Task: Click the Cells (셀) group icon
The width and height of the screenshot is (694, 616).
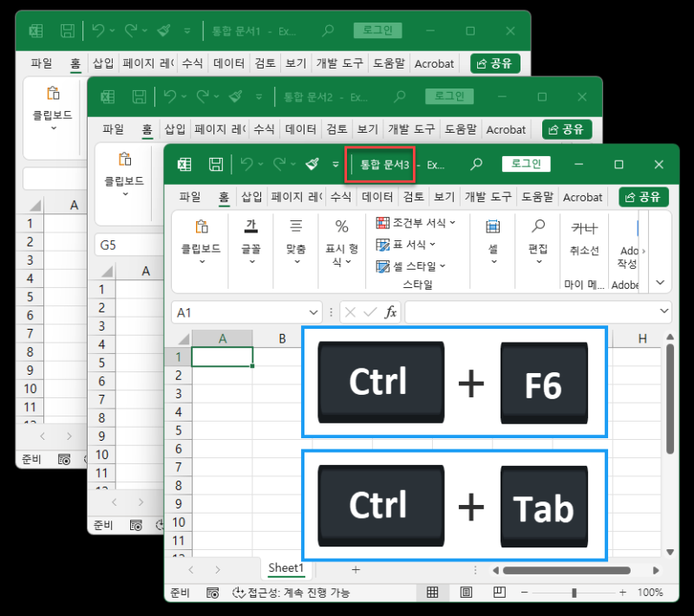Action: tap(492, 227)
